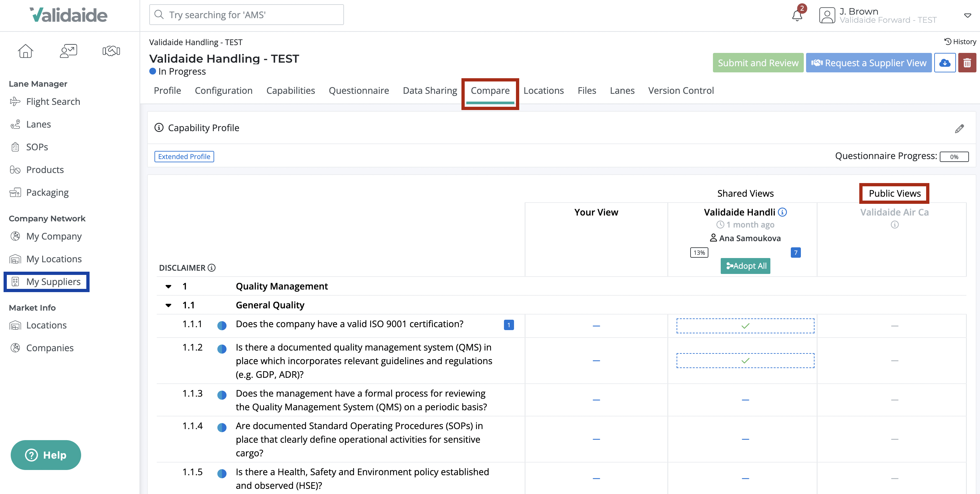Click the Shared Views heading
The height and width of the screenshot is (494, 980).
[x=745, y=193]
